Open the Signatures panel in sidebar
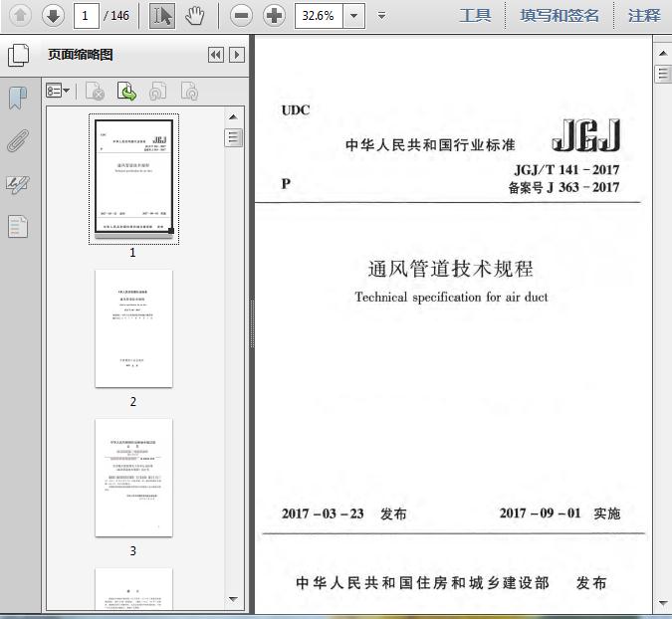Screen dimensions: 672x619 click(x=18, y=184)
